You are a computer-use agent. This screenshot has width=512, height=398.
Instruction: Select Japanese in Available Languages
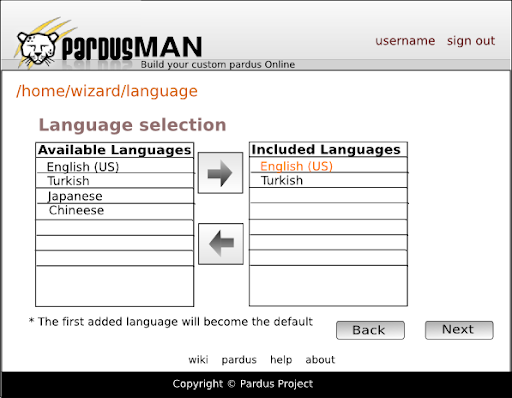pos(115,196)
